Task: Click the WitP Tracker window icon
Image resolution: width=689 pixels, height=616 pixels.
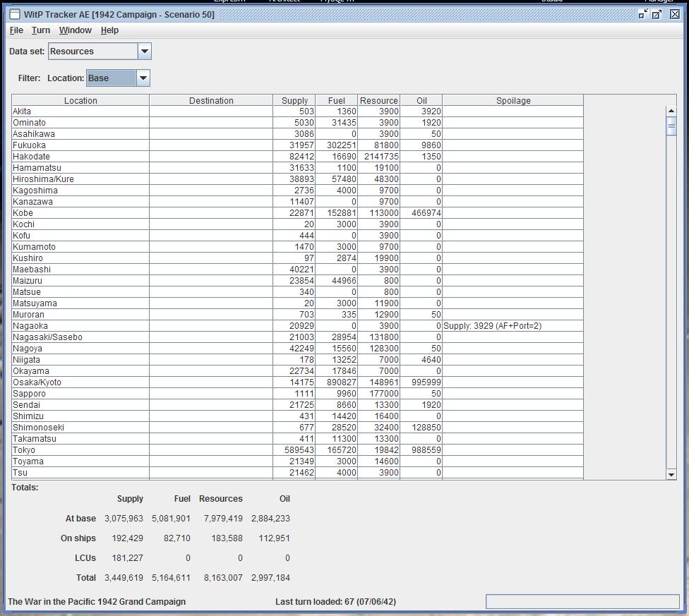Action: 15,15
